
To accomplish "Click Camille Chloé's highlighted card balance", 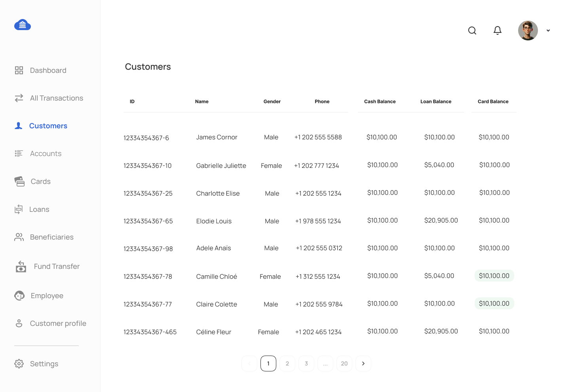I will 494,276.
